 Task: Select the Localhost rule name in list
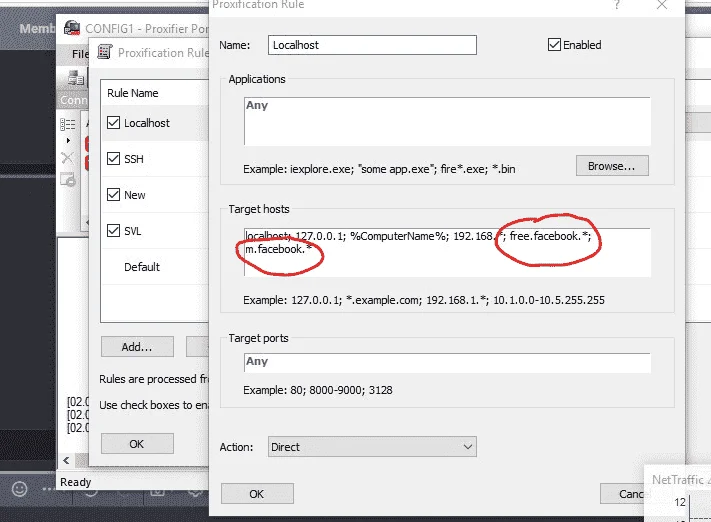click(x=147, y=123)
